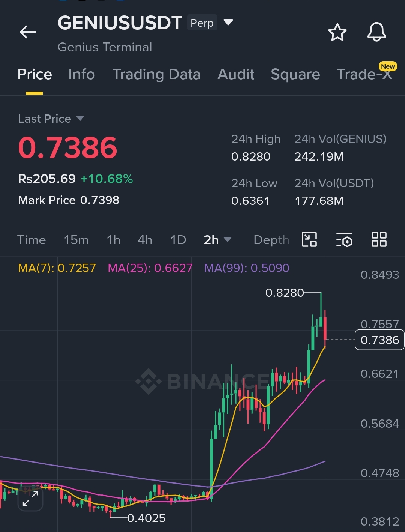Open the Trade-X tab marked New

pos(364,74)
